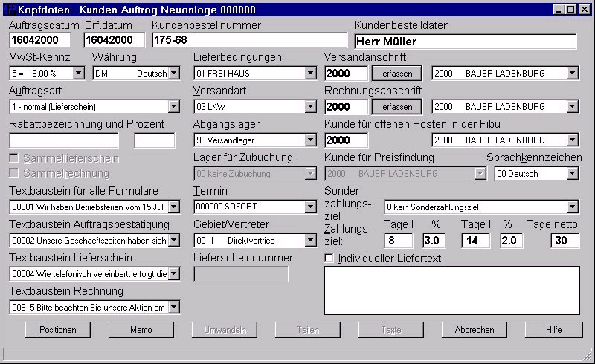Open the Memo button
Viewport: 595px width, 364px height.
[141, 330]
